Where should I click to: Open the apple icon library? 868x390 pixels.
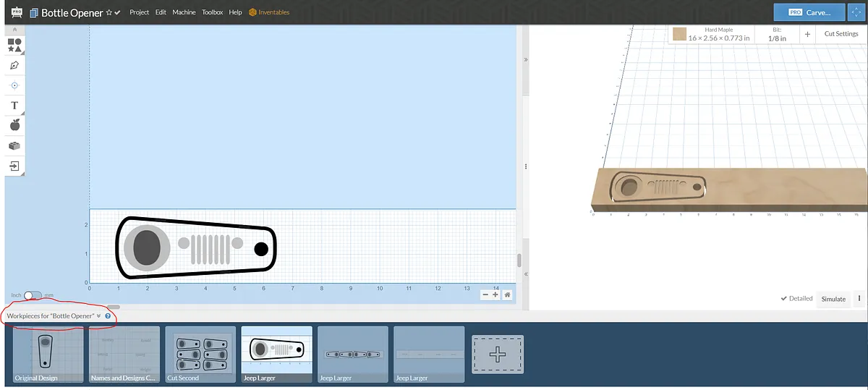pyautogui.click(x=14, y=125)
